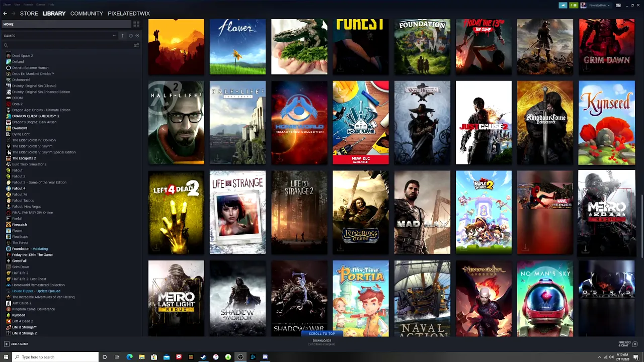644x362 pixels.
Task: Open Half-Life 2 cover thumbnail
Action: [176, 123]
